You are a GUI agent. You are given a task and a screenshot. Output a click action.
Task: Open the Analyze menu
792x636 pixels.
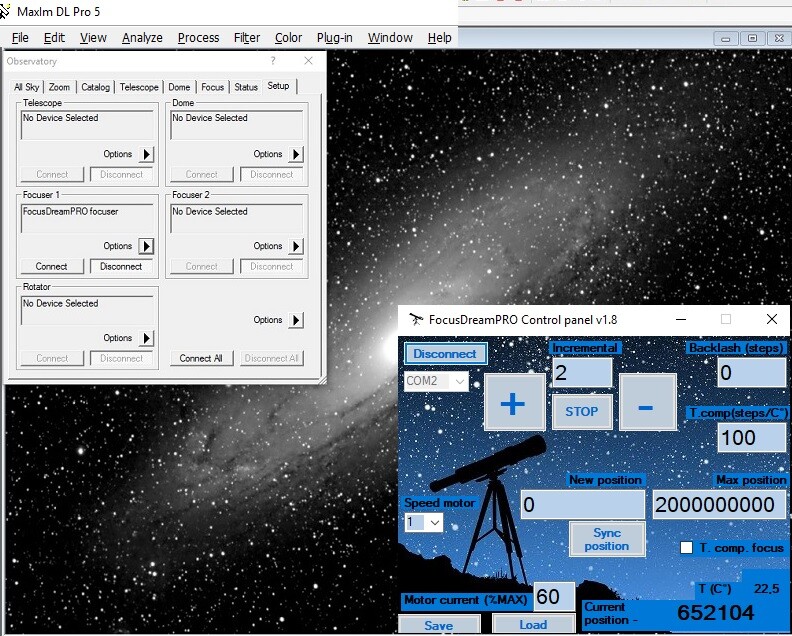[x=142, y=38]
